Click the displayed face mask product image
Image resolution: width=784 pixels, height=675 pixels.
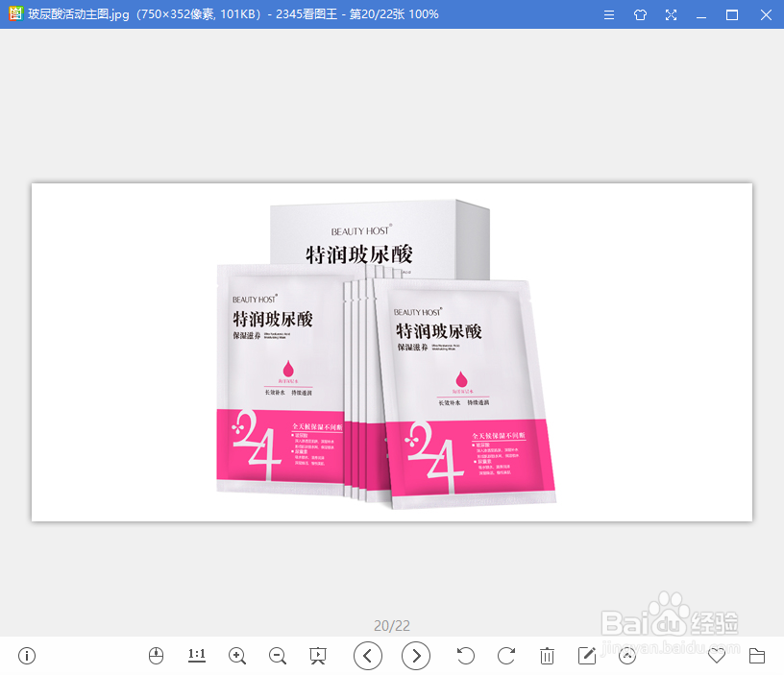point(392,352)
